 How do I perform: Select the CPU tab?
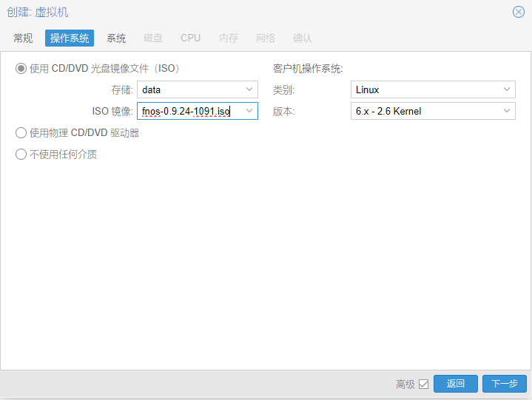[x=190, y=38]
